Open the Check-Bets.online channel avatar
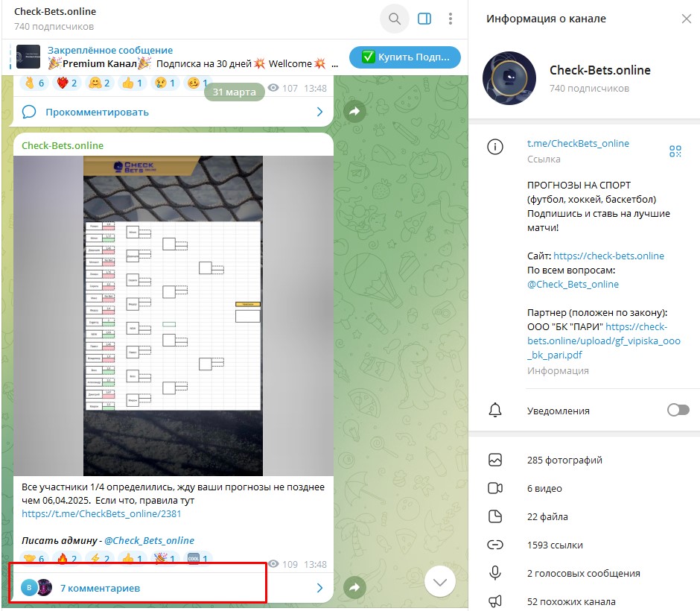700x611 pixels. [509, 78]
